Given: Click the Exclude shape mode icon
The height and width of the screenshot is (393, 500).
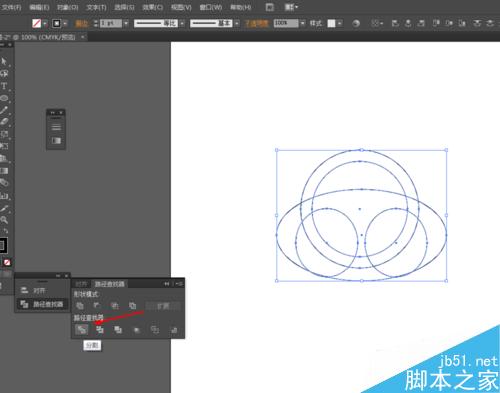Looking at the screenshot, I should click(x=133, y=305).
